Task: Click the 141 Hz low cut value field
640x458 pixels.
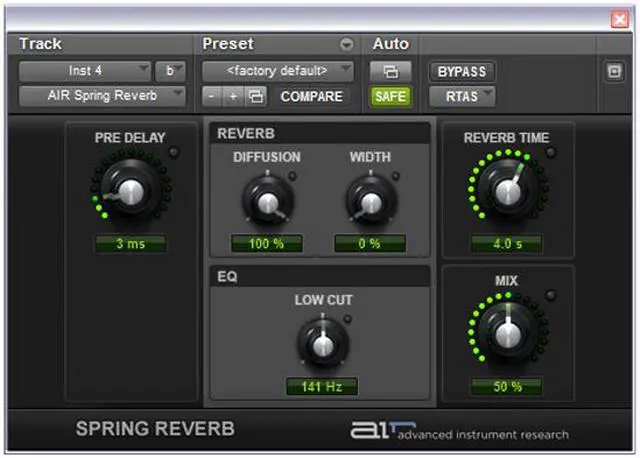Action: [x=322, y=386]
